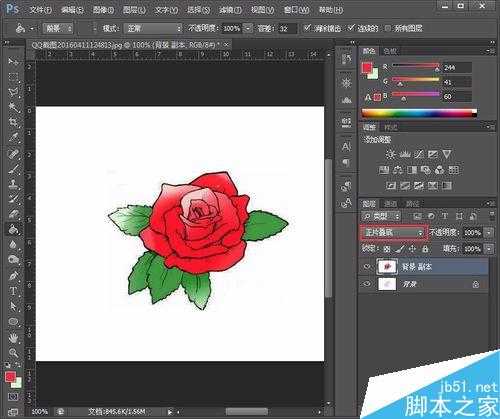This screenshot has height=419, width=500.
Task: Open the layer opacity dropdown arrow
Action: (489, 233)
